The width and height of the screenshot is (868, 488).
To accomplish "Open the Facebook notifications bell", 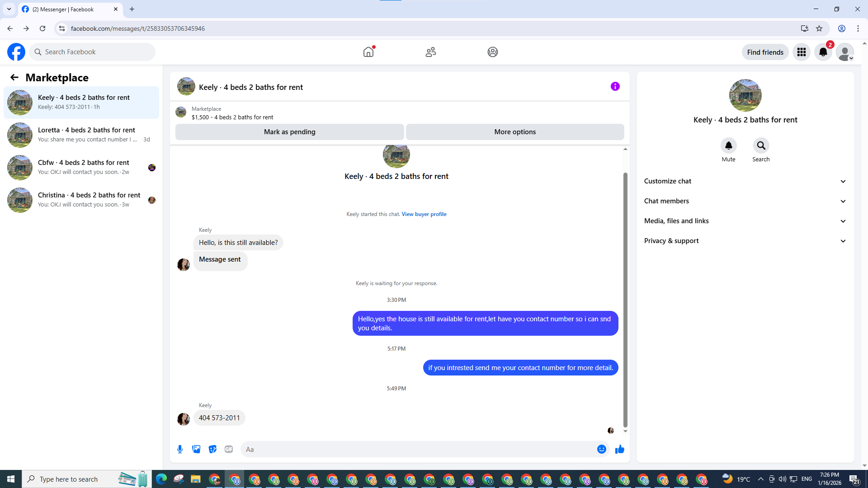I will pos(823,52).
